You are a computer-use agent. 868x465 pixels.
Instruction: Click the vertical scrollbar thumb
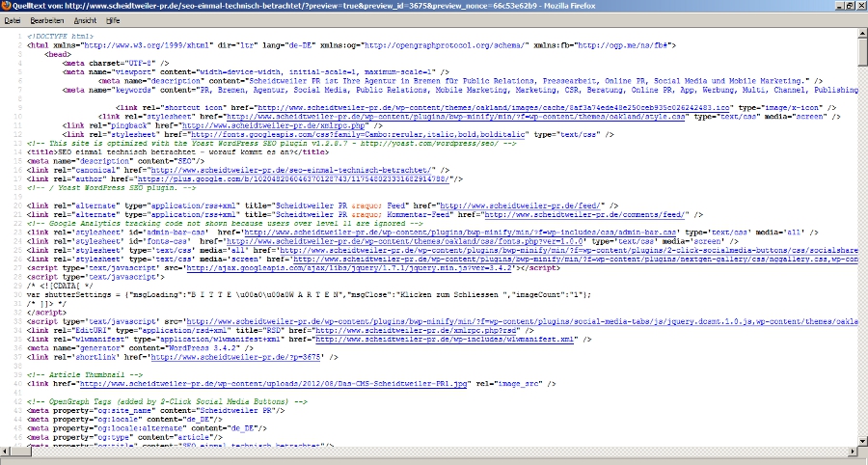pyautogui.click(x=862, y=51)
